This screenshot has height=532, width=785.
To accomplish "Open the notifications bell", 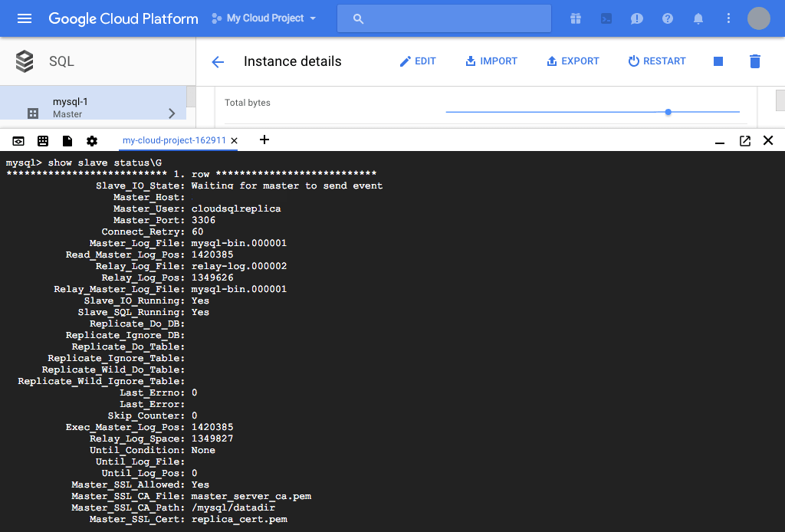I will coord(698,18).
